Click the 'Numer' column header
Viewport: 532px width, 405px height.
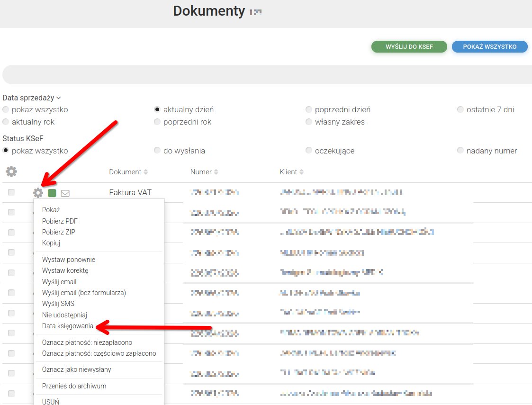201,172
